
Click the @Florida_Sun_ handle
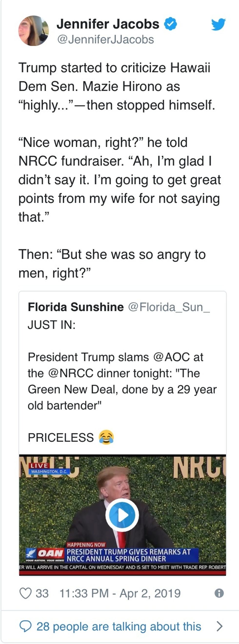point(169,307)
